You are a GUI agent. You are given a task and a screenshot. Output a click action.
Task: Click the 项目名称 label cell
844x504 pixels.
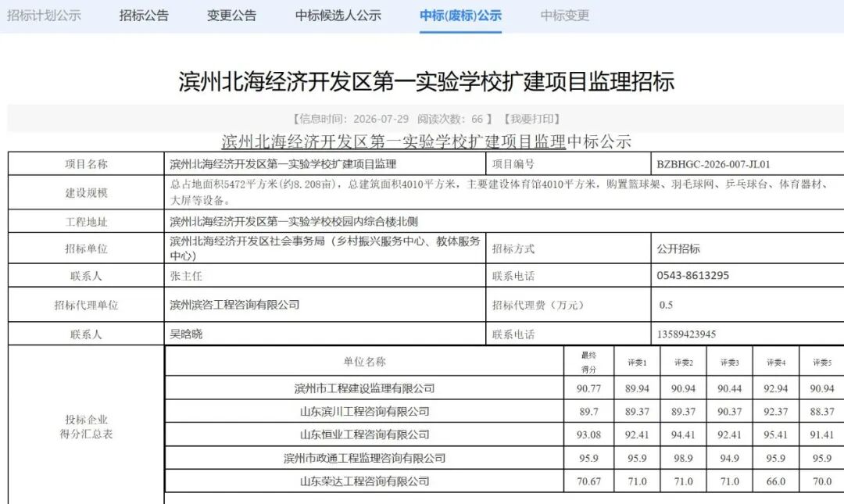point(86,163)
